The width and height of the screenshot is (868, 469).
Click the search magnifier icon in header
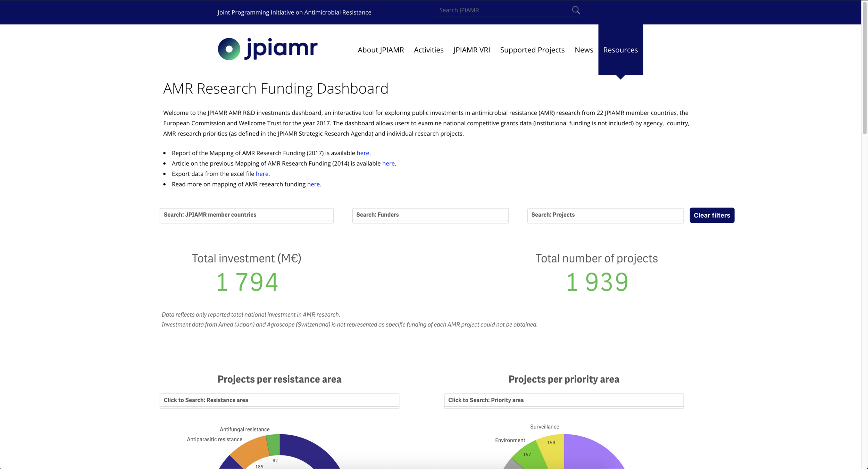(x=576, y=10)
